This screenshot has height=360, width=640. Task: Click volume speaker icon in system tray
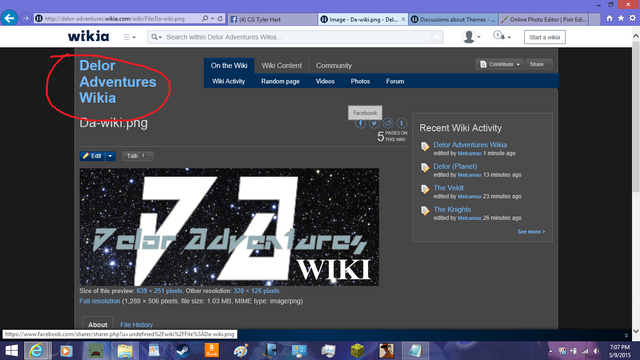pos(596,351)
